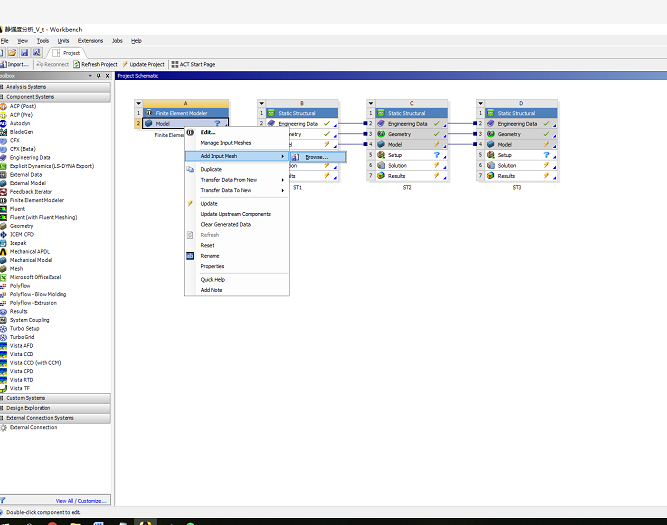Open the Extensions menu
The image size is (667, 525).
90,41
